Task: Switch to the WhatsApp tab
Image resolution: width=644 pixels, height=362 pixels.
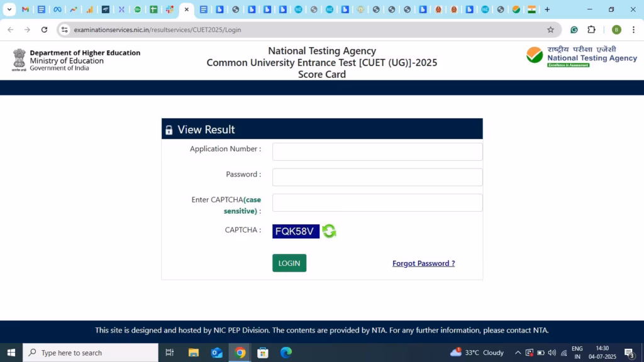Action: pos(138,9)
